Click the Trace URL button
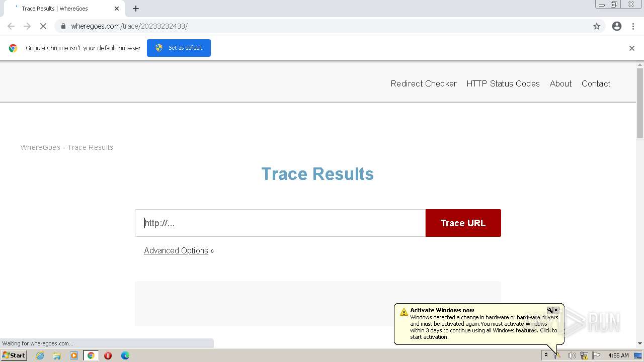644x362 pixels. coord(463,223)
